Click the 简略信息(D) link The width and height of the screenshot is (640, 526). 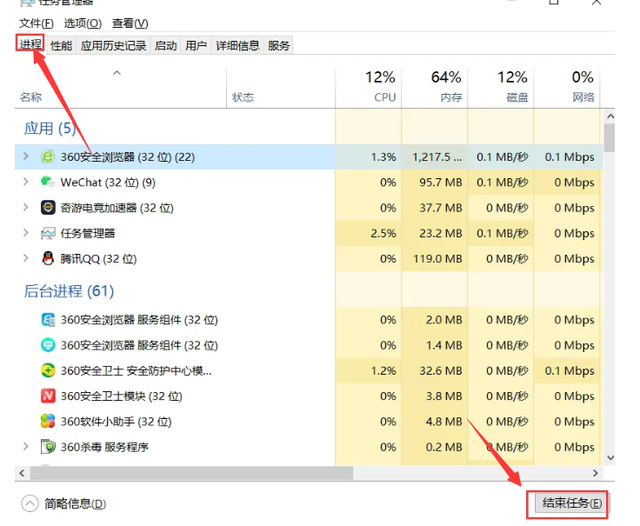tap(75, 504)
